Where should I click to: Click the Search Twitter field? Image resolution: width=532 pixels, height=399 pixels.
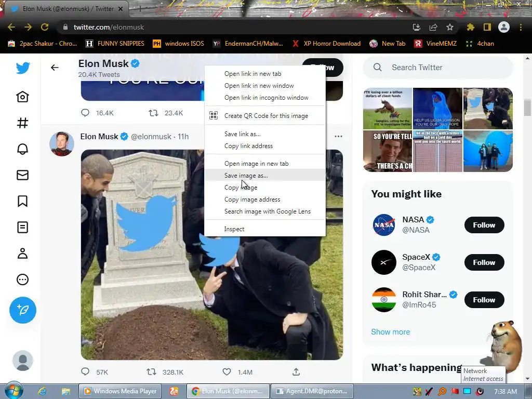[437, 68]
